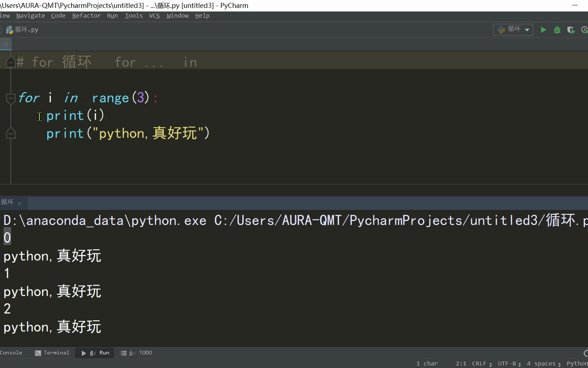Close the editor tab with the X
Screen dimensions: 588x368
point(6,44)
